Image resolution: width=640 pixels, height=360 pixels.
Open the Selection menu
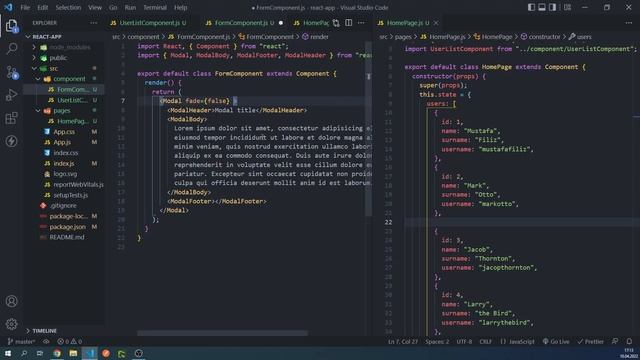click(68, 7)
